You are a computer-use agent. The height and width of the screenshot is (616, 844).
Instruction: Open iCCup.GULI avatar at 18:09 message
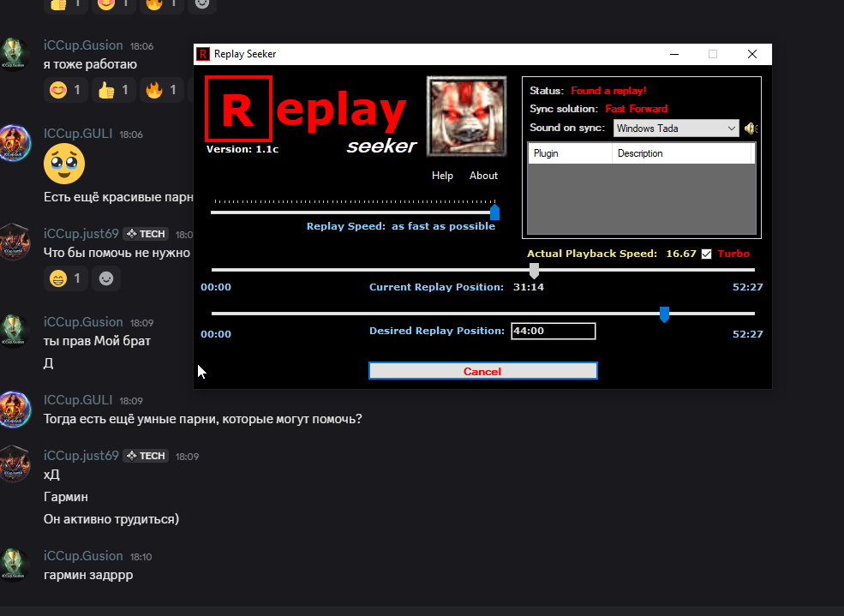tap(15, 410)
